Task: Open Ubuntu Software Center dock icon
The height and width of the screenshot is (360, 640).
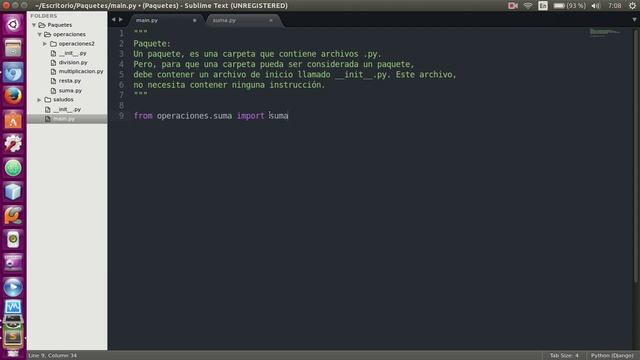Action: 13,120
